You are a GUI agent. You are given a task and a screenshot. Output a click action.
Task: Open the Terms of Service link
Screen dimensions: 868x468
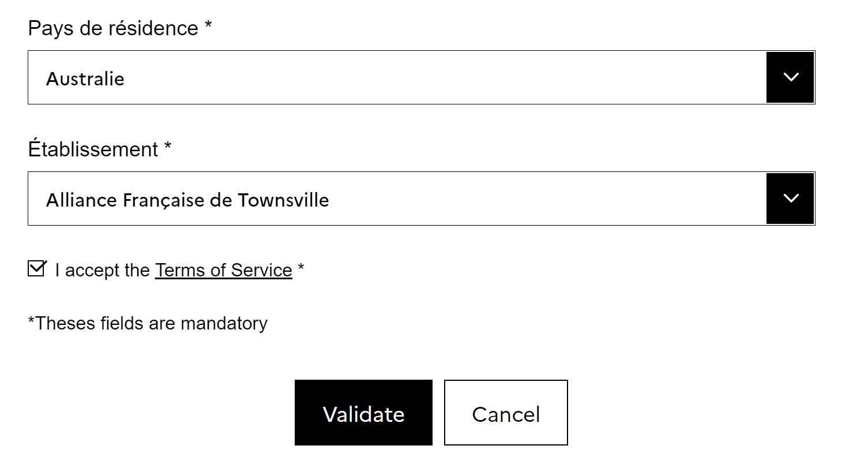click(223, 270)
